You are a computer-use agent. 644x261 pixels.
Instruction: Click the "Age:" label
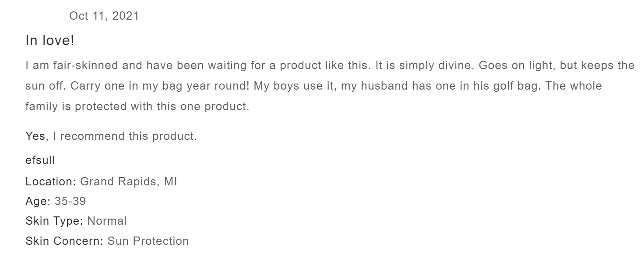(x=38, y=201)
